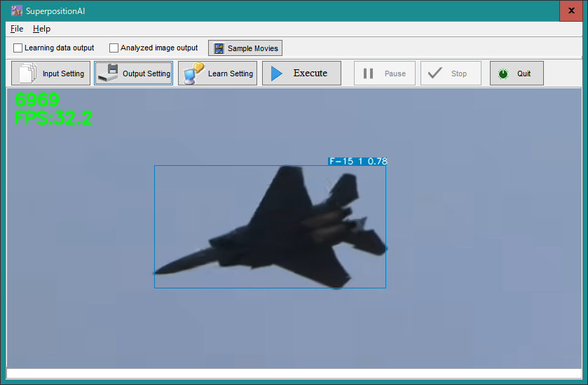Click the computer chat icon on Learn Setting
Image resolution: width=588 pixels, height=385 pixels.
[193, 73]
